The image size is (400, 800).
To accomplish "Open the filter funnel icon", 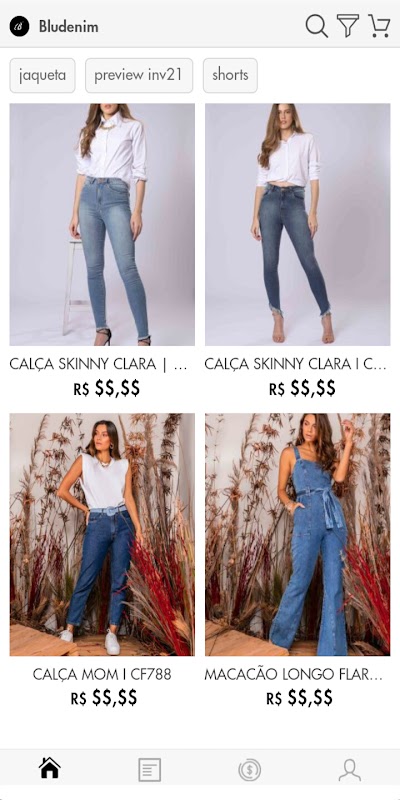I will point(347,26).
